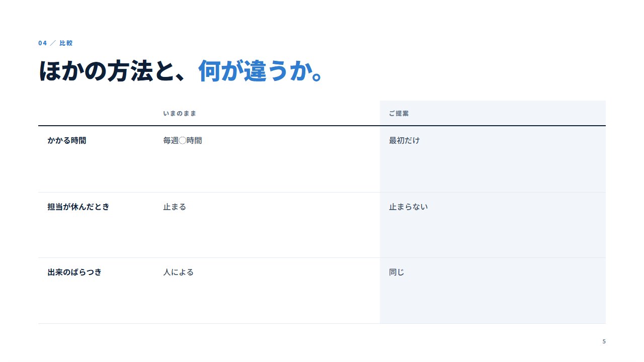Select the cell 最初だけ
This screenshot has width=644, height=362.
point(404,141)
